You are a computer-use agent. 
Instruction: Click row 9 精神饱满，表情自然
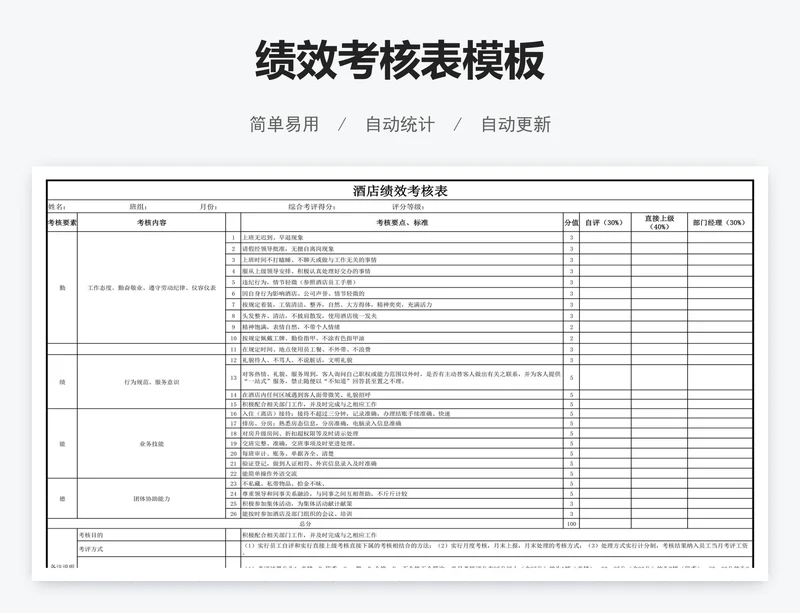pos(402,327)
